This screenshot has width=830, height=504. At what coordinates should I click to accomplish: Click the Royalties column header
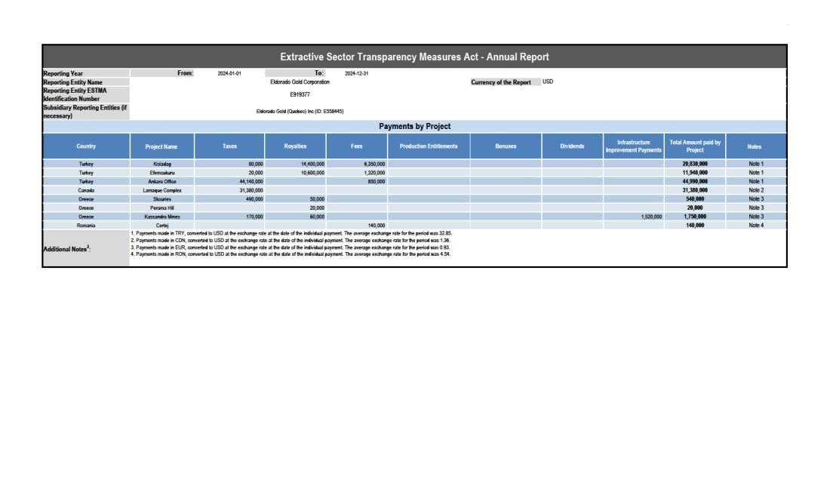[x=295, y=146]
